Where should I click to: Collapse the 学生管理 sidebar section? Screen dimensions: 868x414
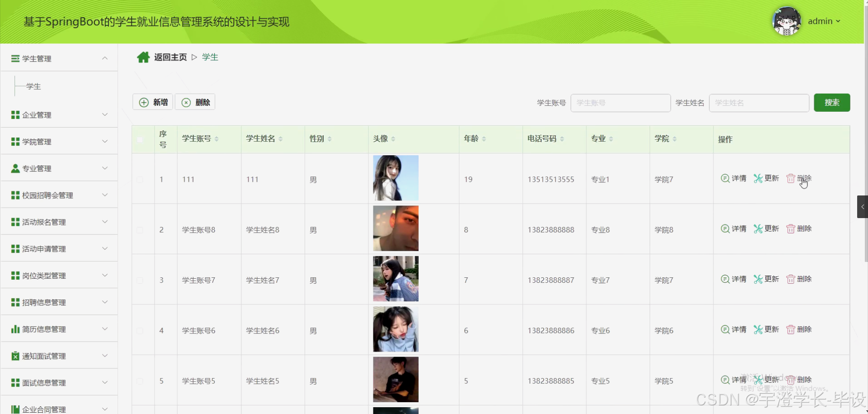tap(104, 58)
